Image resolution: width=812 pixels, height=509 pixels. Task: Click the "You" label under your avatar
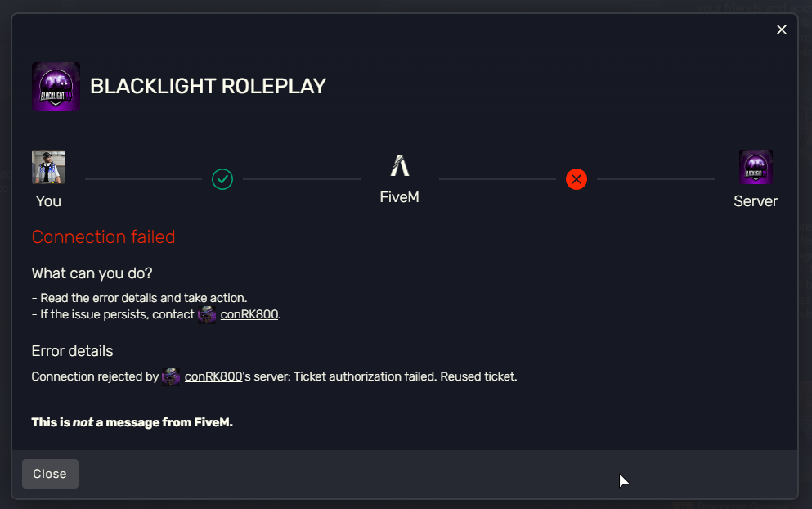coord(48,201)
